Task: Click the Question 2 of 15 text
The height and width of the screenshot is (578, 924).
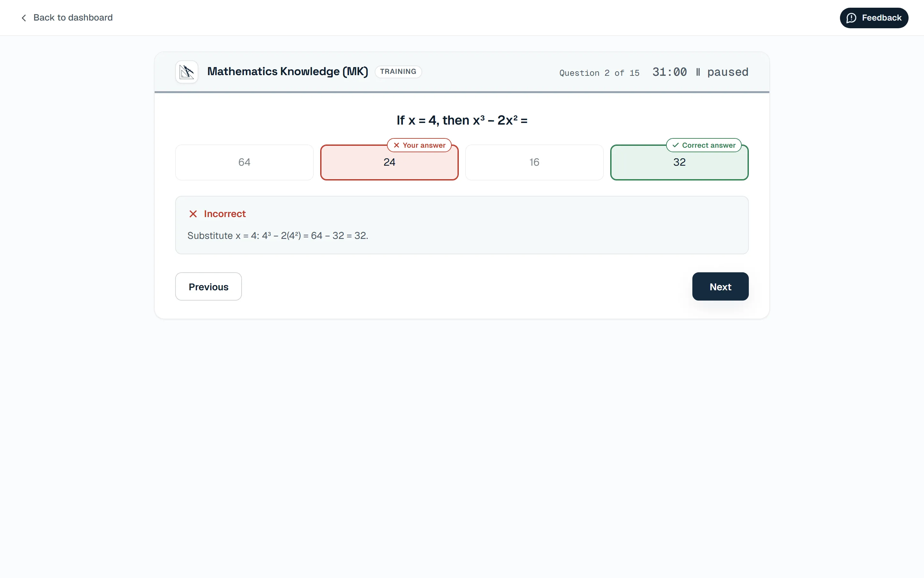Action: (599, 73)
